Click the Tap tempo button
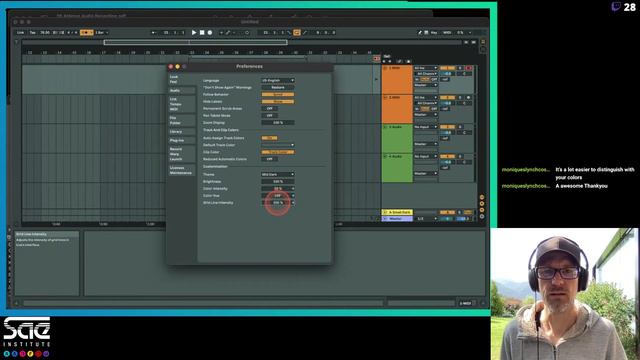This screenshot has width=640, height=360. [33, 32]
